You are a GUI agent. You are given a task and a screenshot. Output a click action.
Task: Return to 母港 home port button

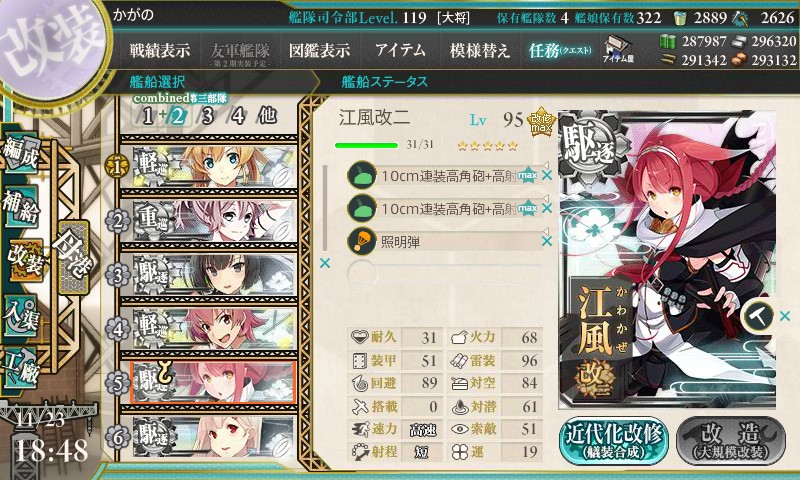click(74, 257)
